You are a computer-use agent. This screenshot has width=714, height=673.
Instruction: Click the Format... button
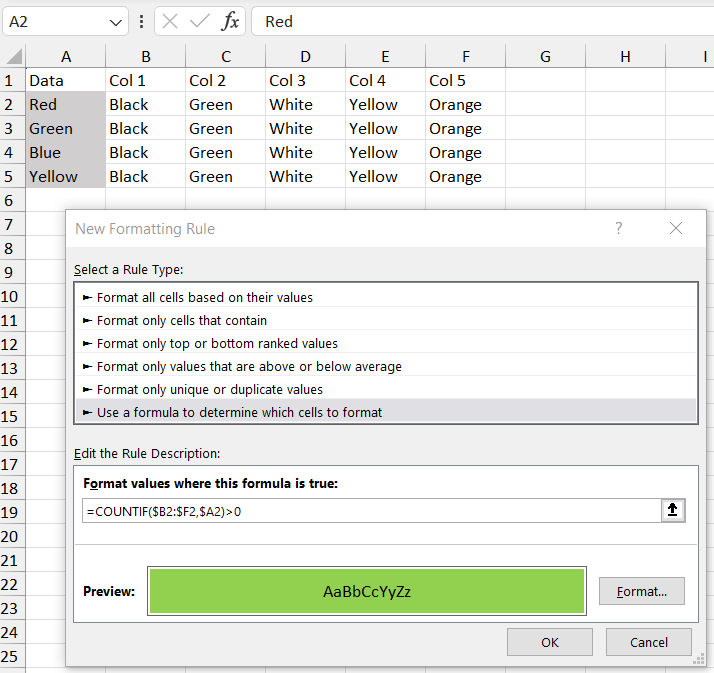pos(642,591)
